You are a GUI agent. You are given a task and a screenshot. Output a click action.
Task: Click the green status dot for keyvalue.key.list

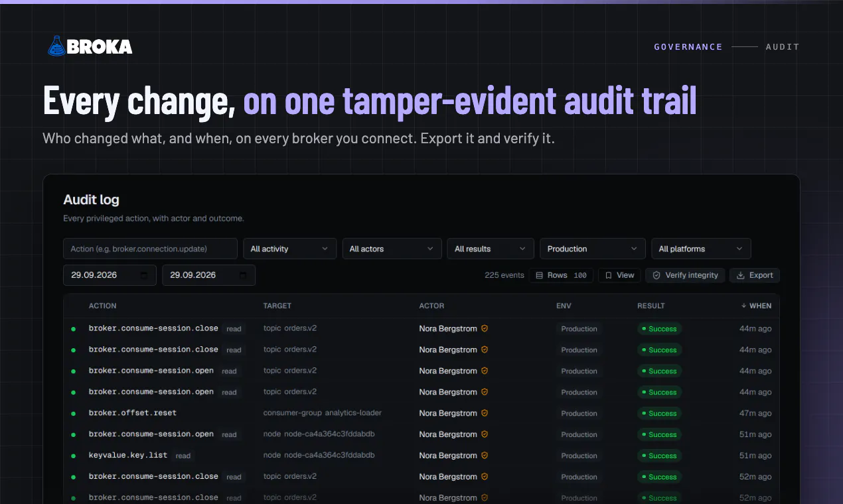[x=73, y=456]
